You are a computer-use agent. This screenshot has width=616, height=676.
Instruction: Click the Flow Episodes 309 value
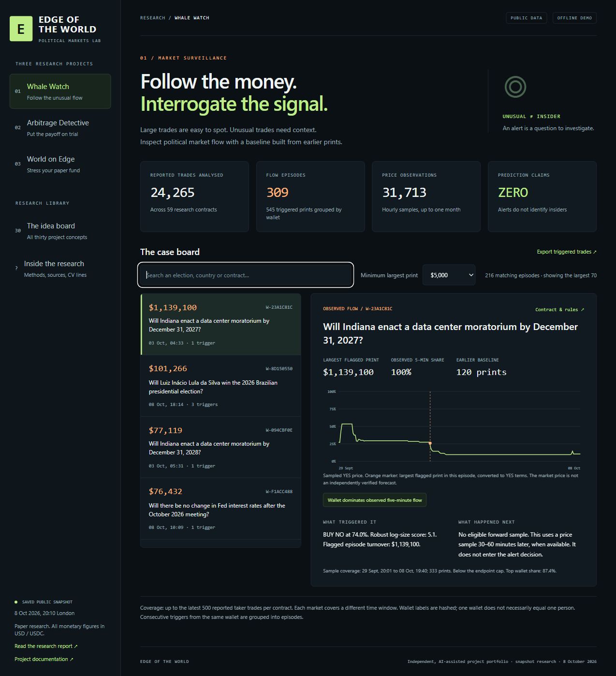[277, 193]
